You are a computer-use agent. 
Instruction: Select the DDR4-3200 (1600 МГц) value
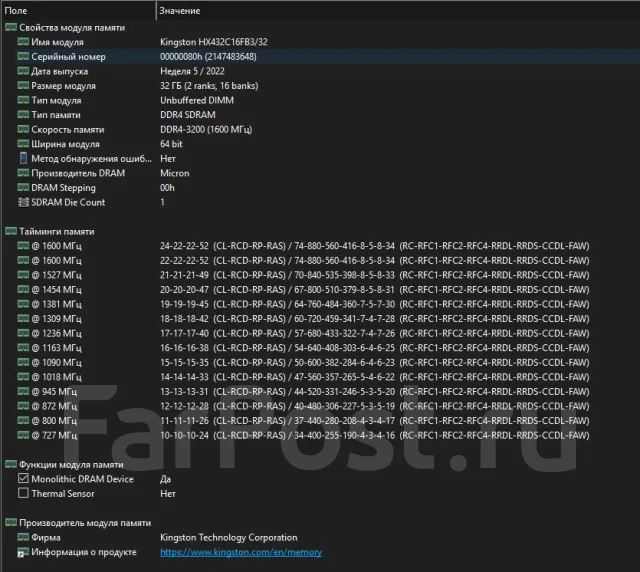(x=206, y=129)
